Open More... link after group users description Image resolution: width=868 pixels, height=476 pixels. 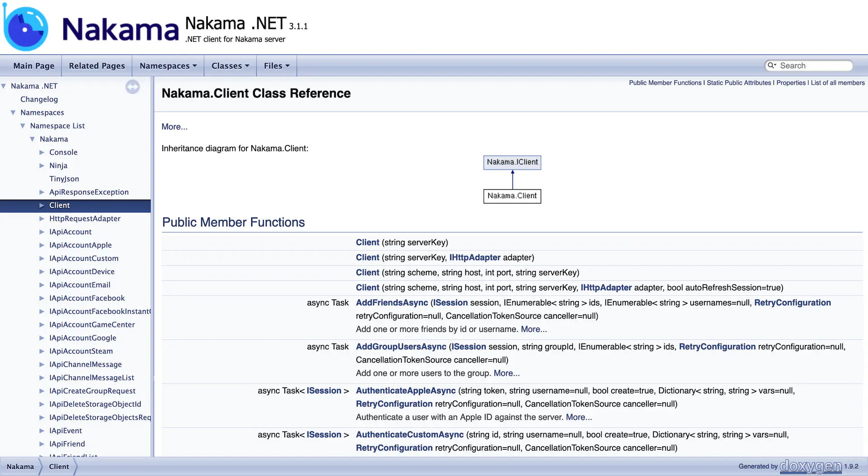click(507, 373)
